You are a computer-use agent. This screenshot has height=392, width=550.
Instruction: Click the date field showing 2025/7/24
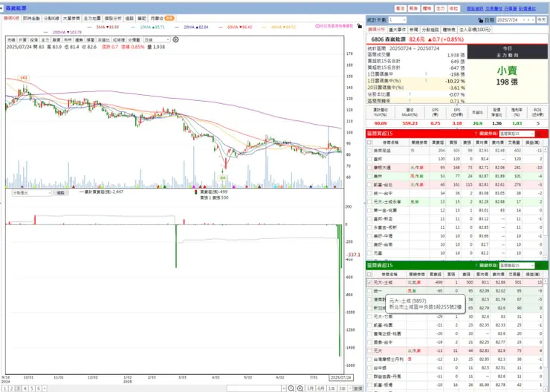(x=514, y=20)
